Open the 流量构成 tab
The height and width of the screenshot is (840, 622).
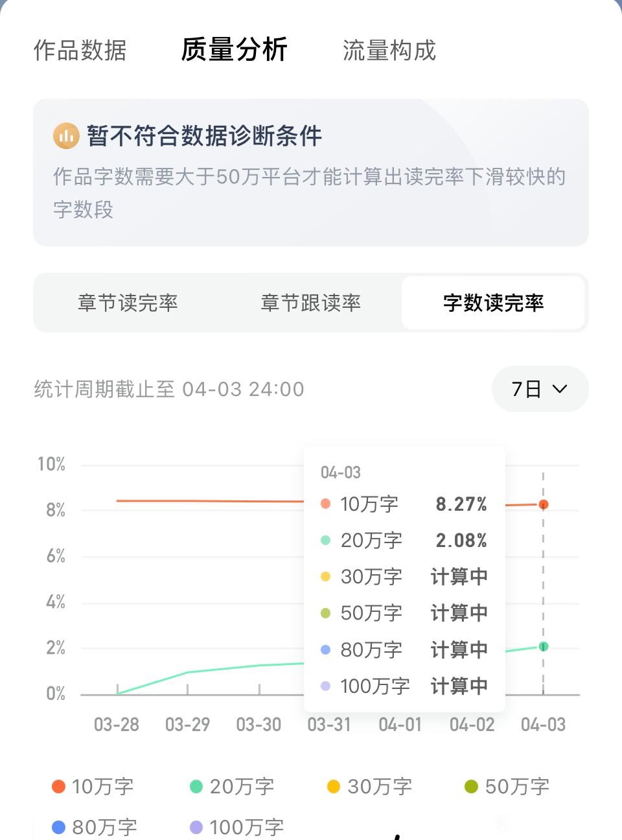(389, 51)
